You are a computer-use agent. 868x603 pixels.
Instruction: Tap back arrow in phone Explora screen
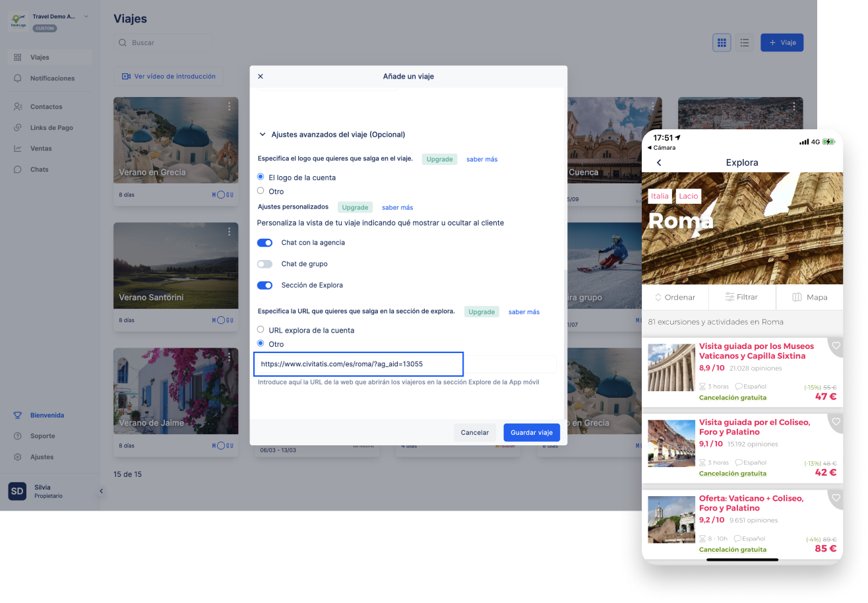click(659, 162)
